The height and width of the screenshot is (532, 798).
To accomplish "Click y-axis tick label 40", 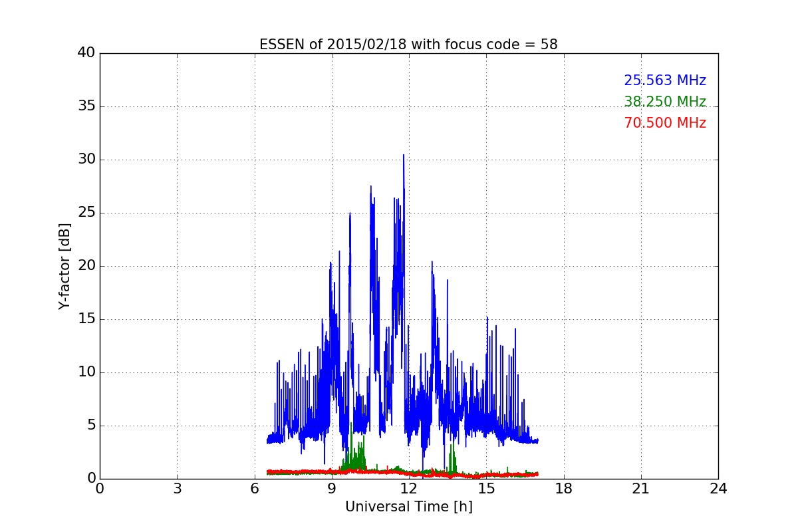I will [86, 53].
